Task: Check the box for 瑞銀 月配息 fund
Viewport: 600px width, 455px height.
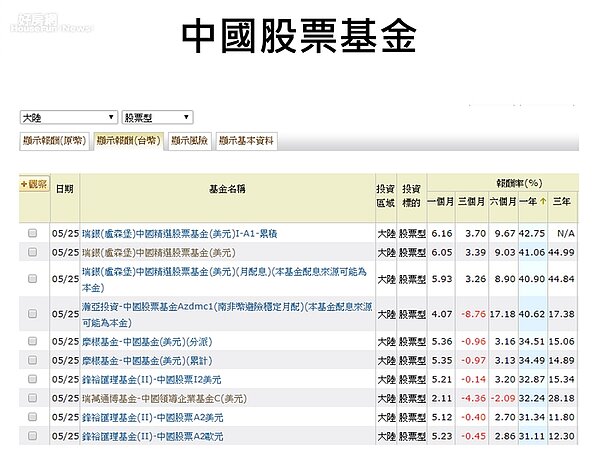Action: [33, 279]
